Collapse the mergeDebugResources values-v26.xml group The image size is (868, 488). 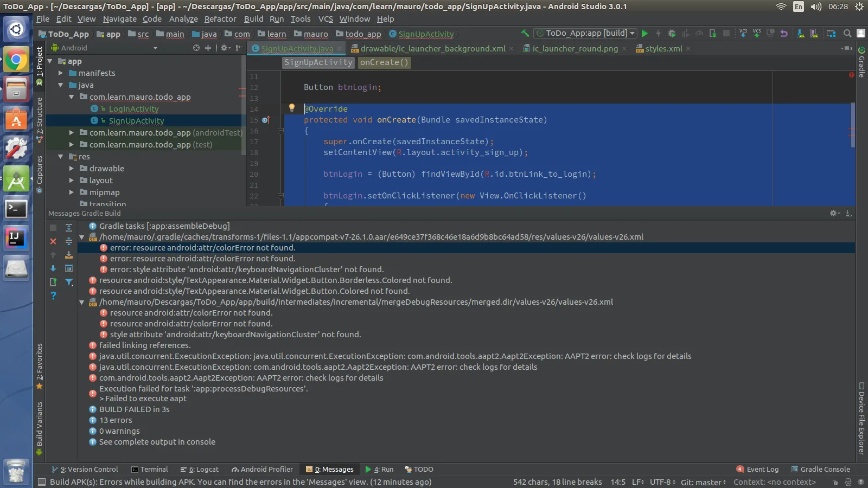(82, 302)
